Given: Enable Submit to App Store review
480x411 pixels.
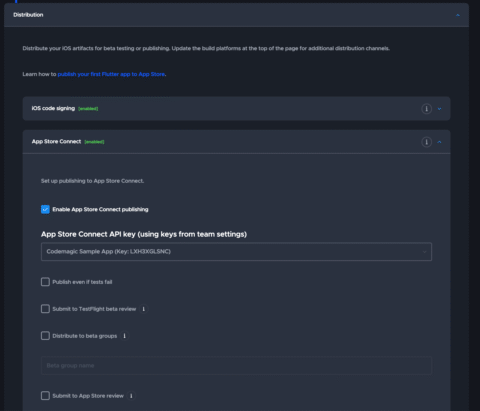Looking at the screenshot, I should [45, 396].
